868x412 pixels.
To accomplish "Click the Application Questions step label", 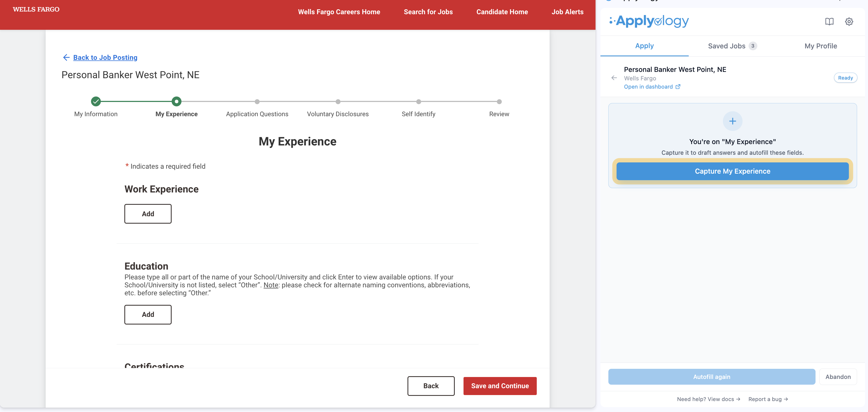I will pos(257,114).
